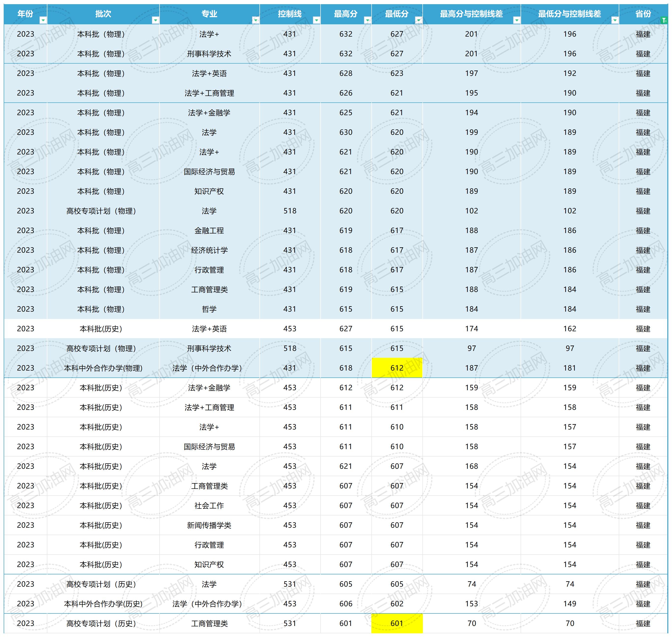This screenshot has width=672, height=637.
Task: Select the 国际经济与贸易 cell in 本科批（物理）row
Action: (x=209, y=171)
